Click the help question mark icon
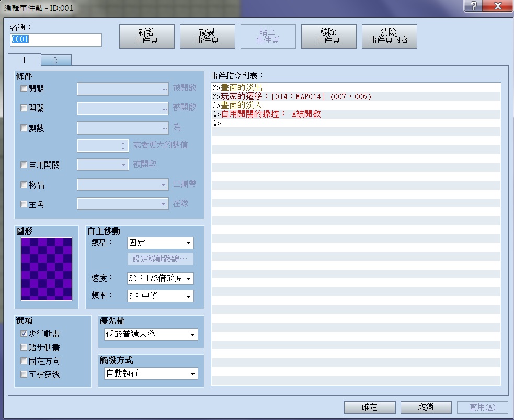 tap(473, 6)
